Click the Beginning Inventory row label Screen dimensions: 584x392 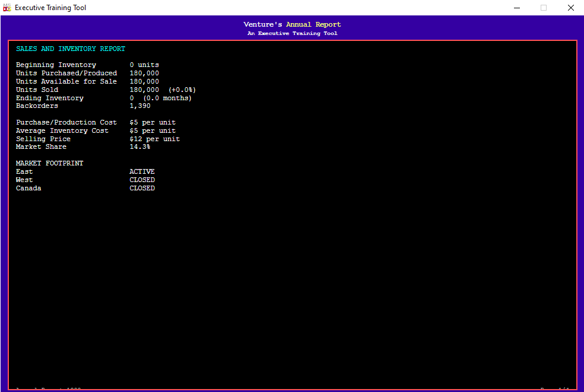coord(56,65)
